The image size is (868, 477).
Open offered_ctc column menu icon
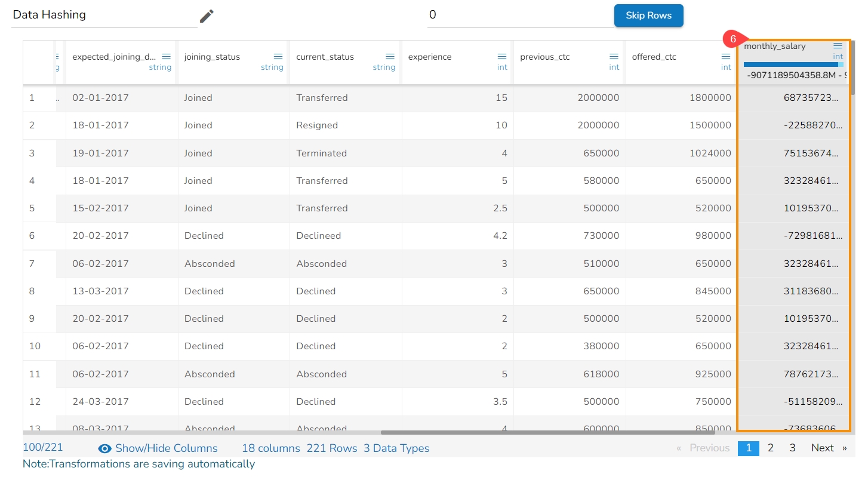[726, 57]
